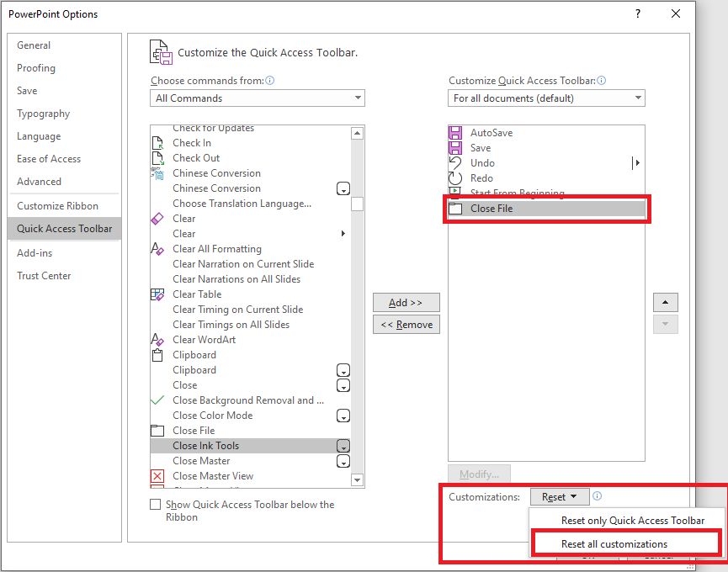
Task: Click info icon beside Customize Quick Access Toolbar label
Action: [601, 81]
